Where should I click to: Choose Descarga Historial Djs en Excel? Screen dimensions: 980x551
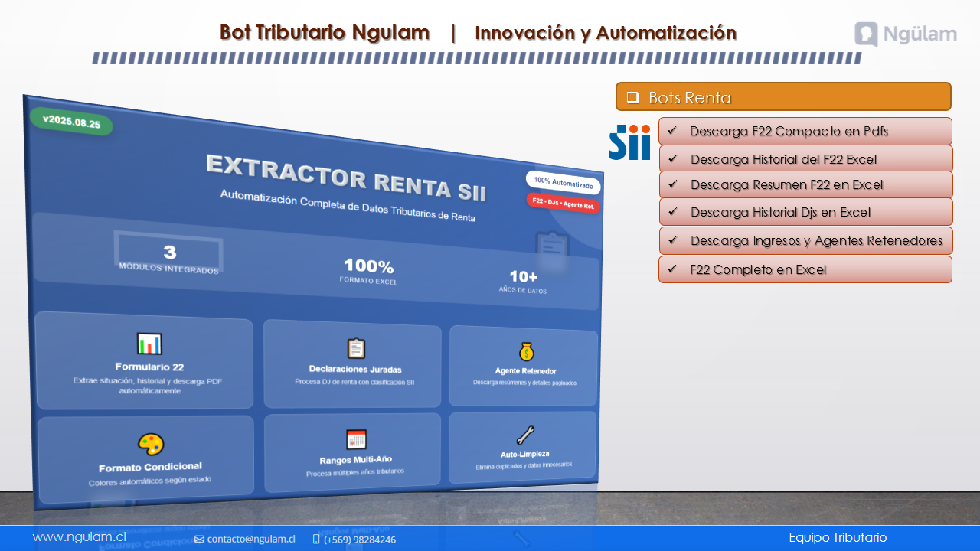780,212
